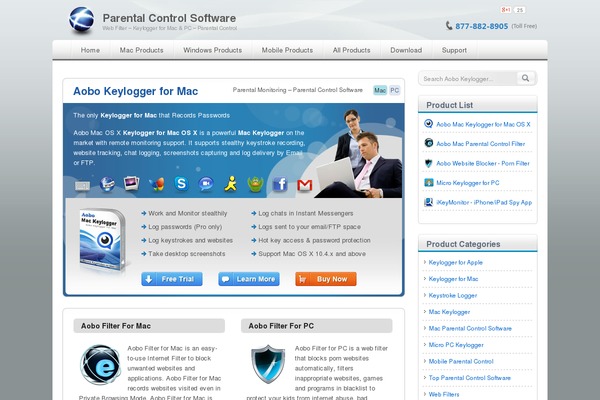Viewport: 600px width, 400px height.
Task: Open the Mac Products menu
Action: 142,50
